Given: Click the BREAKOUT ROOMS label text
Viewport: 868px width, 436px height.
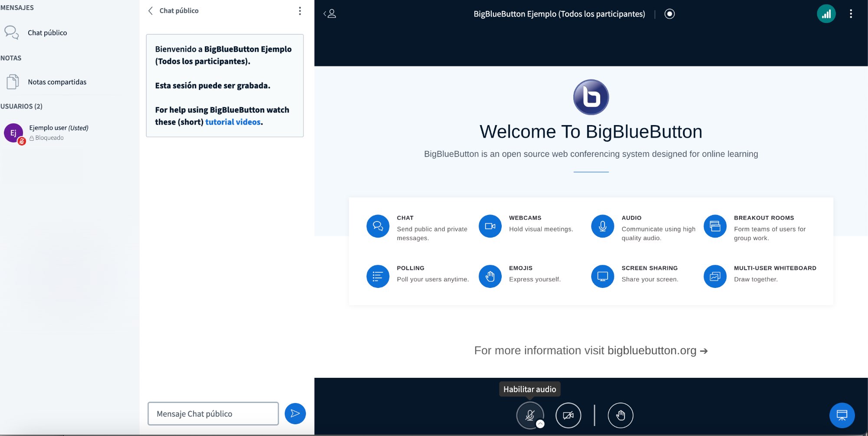Looking at the screenshot, I should 764,218.
